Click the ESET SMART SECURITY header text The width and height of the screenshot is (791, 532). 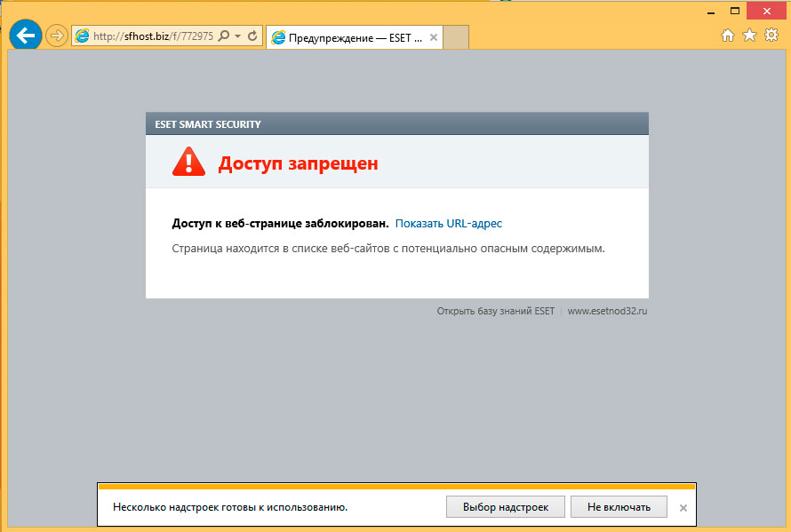208,124
